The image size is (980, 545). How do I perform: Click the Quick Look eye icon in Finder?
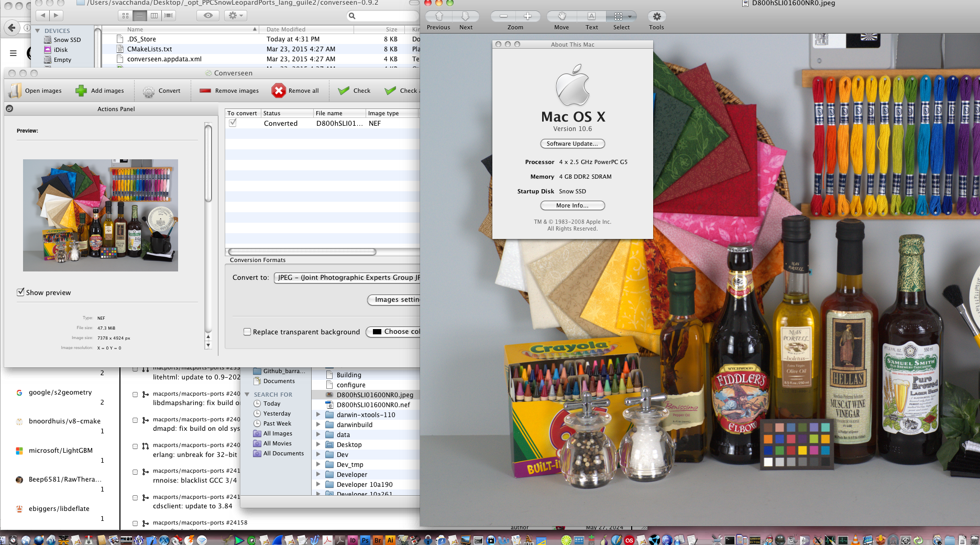pos(208,16)
